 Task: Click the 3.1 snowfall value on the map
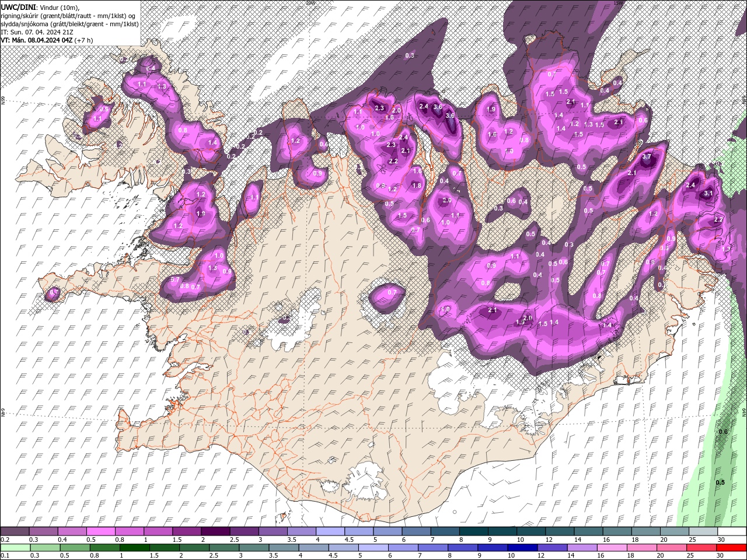[x=708, y=193]
